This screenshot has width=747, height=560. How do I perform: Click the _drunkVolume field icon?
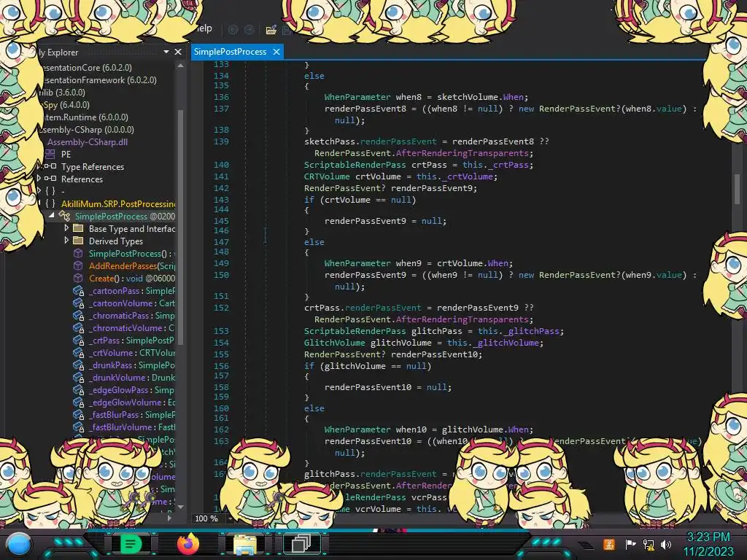tap(78, 377)
